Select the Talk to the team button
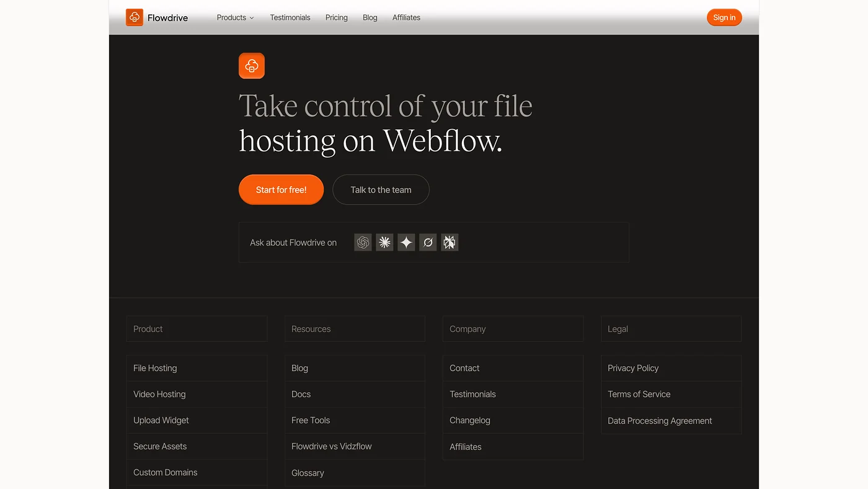Screen dimensions: 868x489 coord(381,190)
